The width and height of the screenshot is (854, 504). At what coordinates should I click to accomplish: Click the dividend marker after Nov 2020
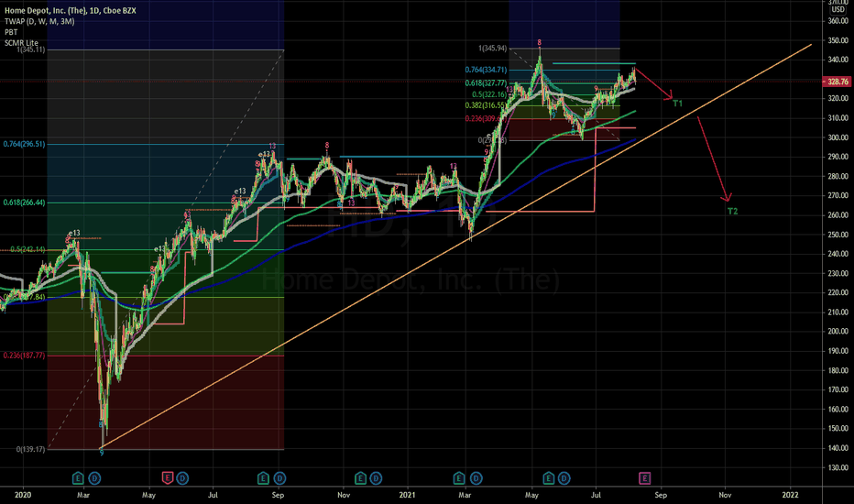(376, 478)
